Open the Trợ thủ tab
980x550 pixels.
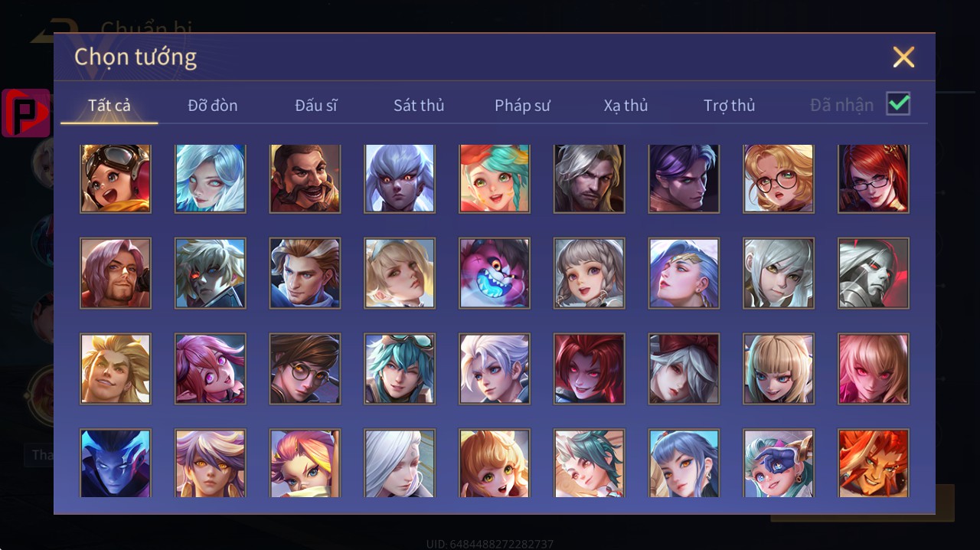pos(730,106)
